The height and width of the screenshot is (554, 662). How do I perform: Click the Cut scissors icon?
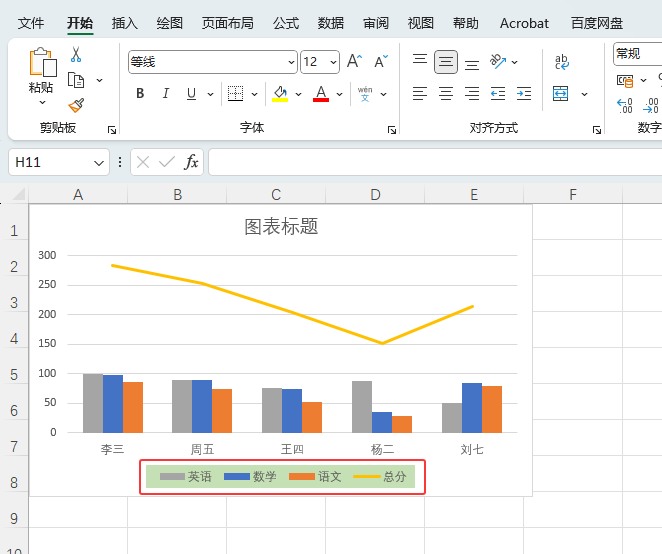(x=76, y=54)
